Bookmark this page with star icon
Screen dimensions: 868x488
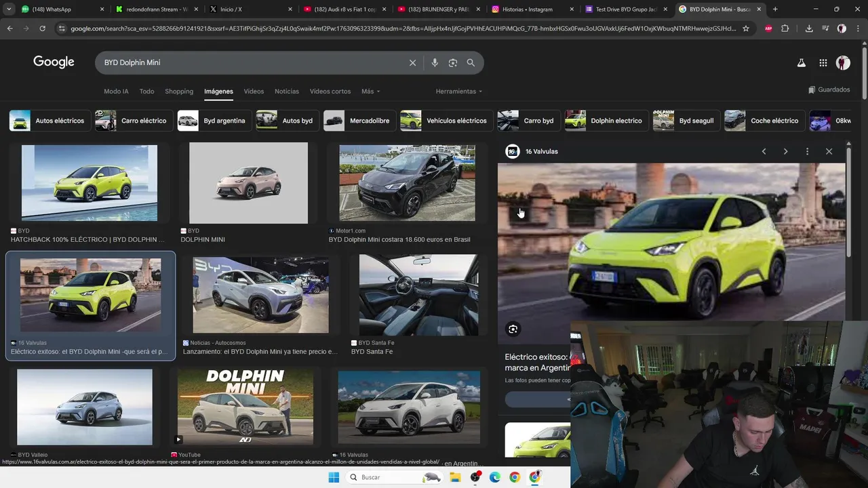746,28
